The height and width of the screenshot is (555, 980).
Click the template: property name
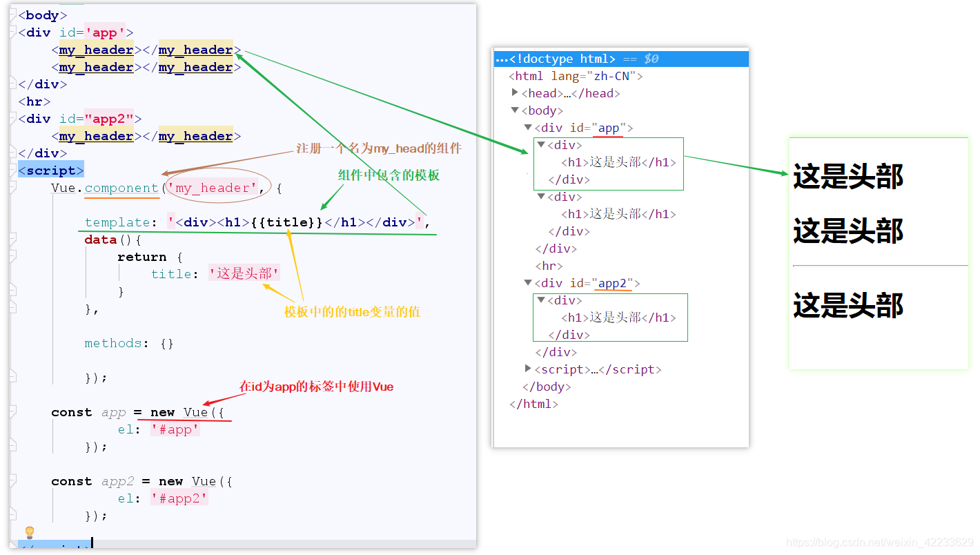pos(121,222)
